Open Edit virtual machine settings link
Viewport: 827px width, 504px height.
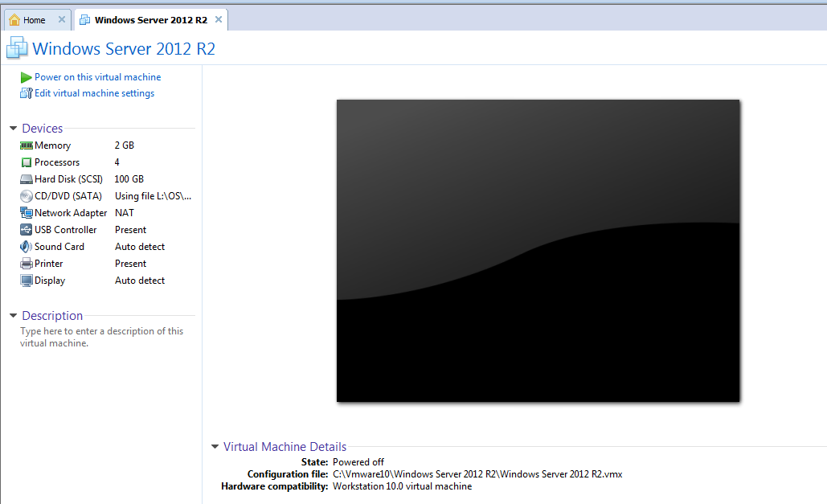(94, 93)
